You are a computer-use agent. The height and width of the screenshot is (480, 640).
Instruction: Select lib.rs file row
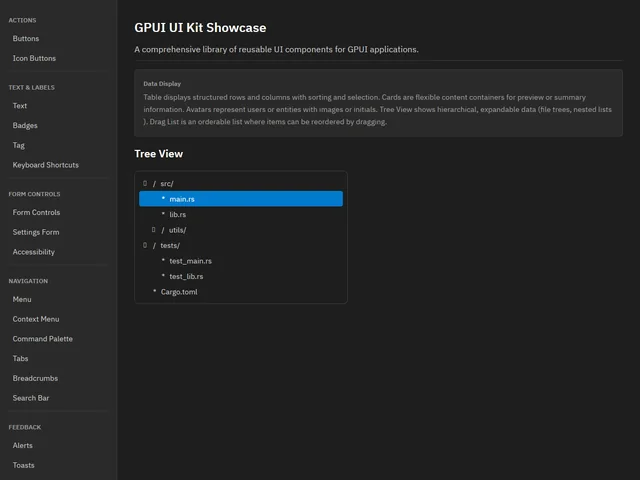[241, 214]
